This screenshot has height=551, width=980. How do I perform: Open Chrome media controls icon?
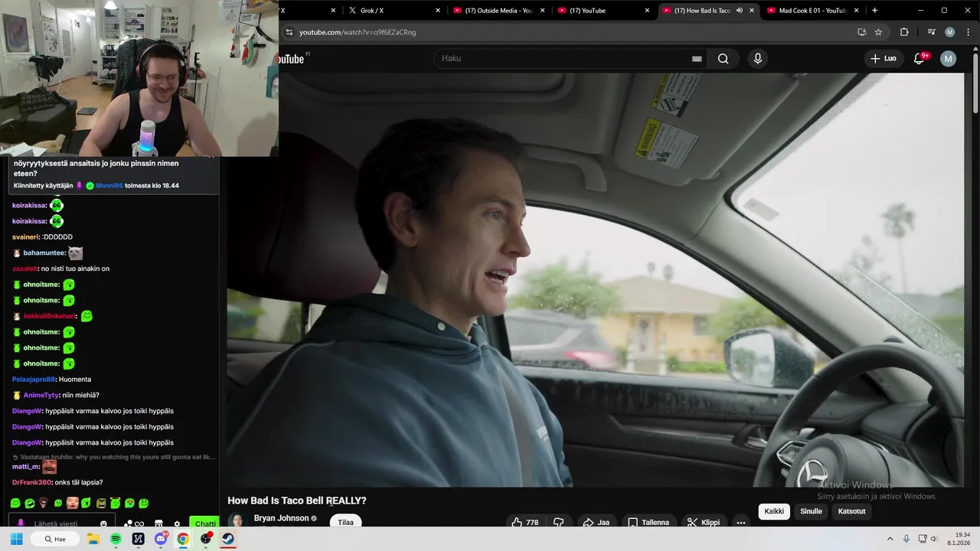(x=931, y=32)
